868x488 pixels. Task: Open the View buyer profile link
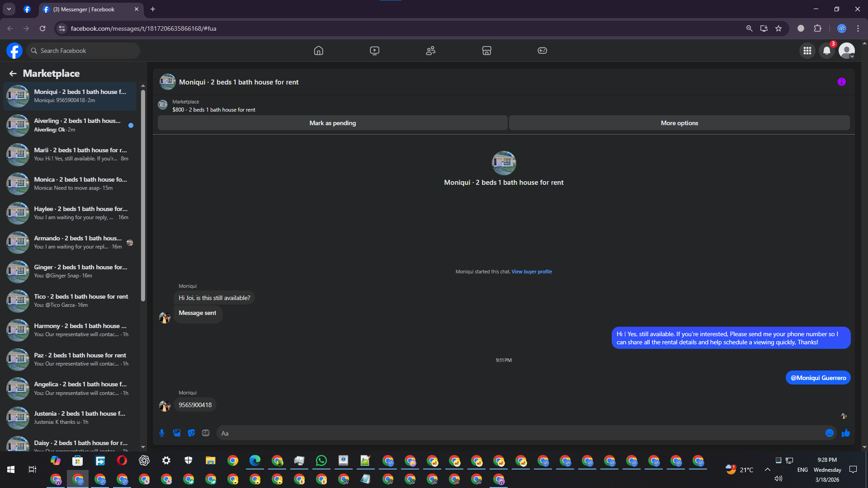(x=532, y=272)
